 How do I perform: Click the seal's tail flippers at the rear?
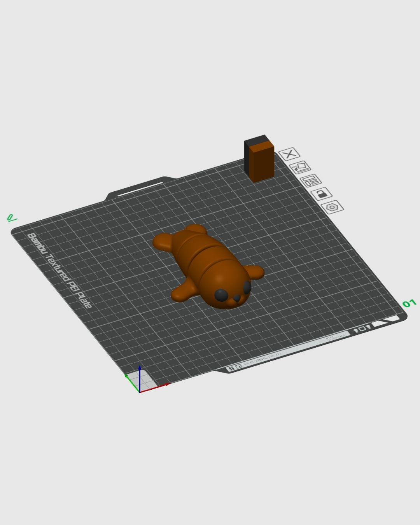(163, 240)
